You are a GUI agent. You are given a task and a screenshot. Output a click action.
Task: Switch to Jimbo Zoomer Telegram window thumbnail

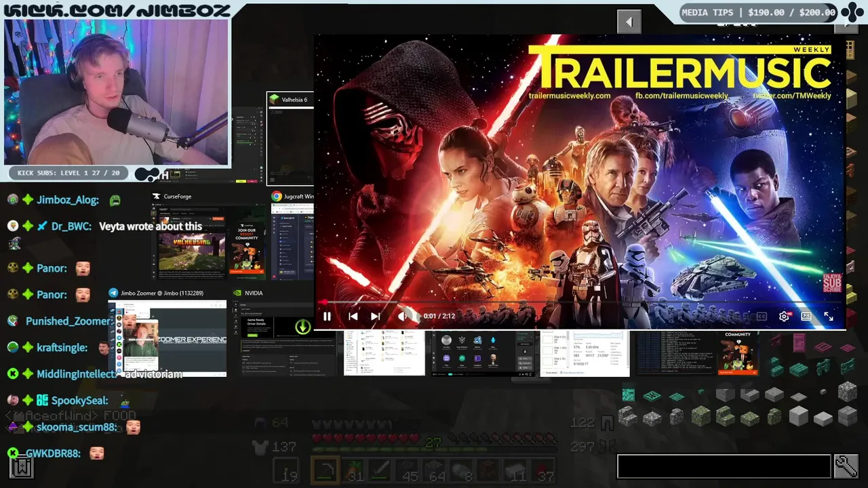pyautogui.click(x=167, y=338)
